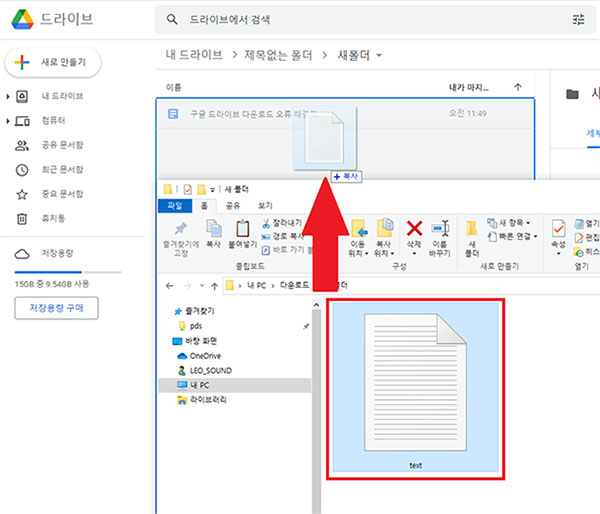Select the pds folder in Explorer tree
This screenshot has height=514, width=600.
[x=196, y=326]
